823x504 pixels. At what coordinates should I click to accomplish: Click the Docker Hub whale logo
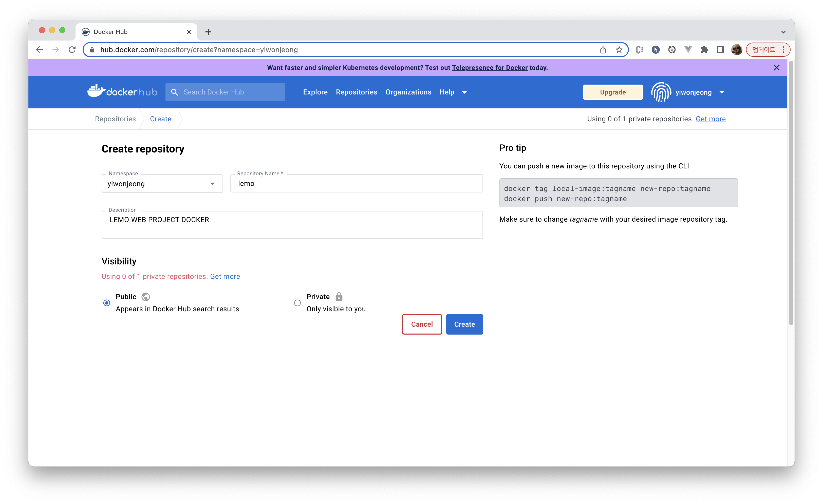pyautogui.click(x=122, y=91)
